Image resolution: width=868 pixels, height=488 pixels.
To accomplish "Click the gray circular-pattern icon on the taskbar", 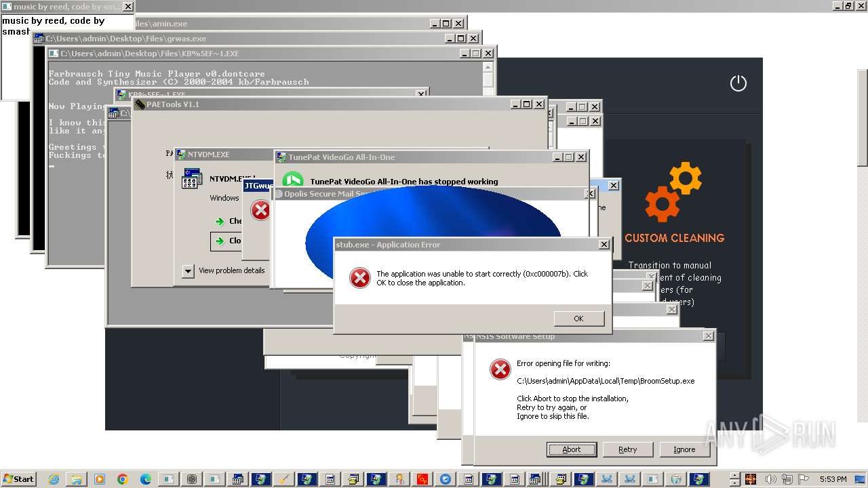I will (x=192, y=479).
